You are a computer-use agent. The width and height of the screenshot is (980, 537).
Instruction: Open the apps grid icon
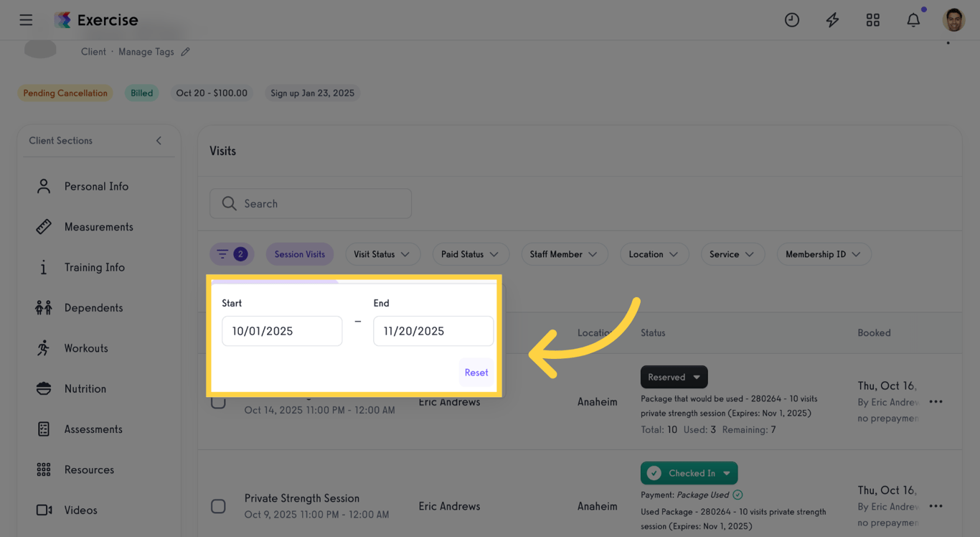pyautogui.click(x=872, y=19)
